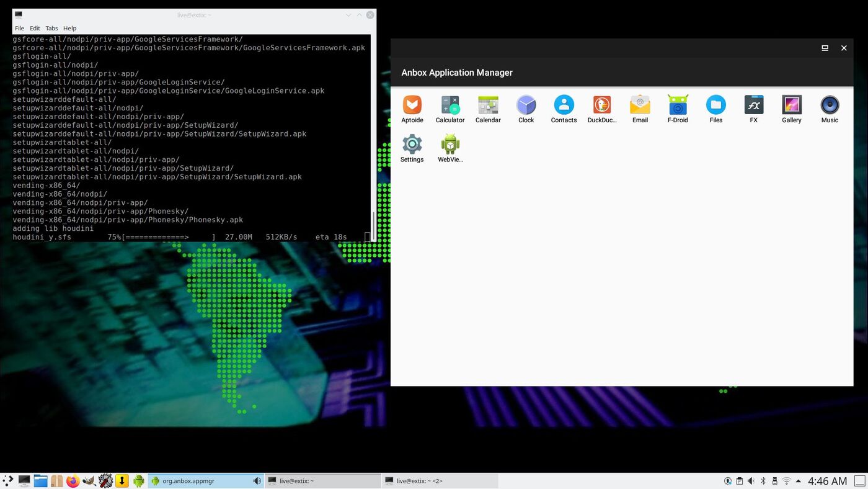868x489 pixels.
Task: Launch Firefox from the taskbar
Action: point(73,481)
